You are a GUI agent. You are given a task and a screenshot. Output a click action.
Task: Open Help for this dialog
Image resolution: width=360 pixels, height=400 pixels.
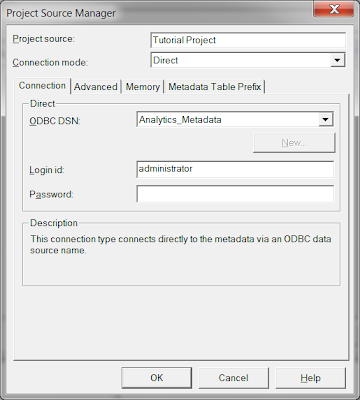click(x=310, y=378)
